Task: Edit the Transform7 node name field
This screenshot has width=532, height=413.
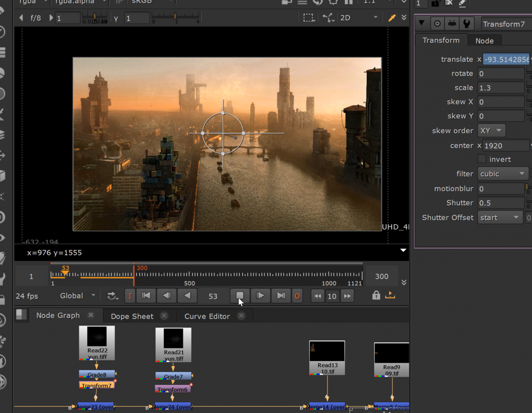Action: click(507, 24)
